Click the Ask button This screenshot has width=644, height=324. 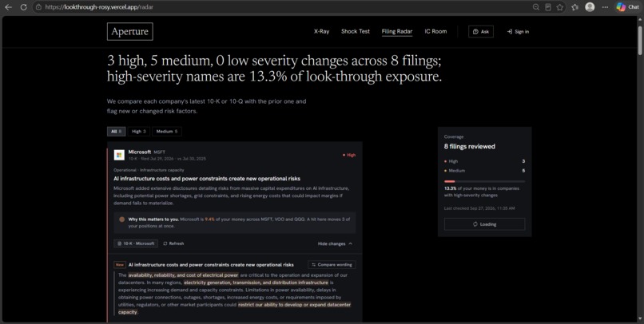(x=481, y=32)
